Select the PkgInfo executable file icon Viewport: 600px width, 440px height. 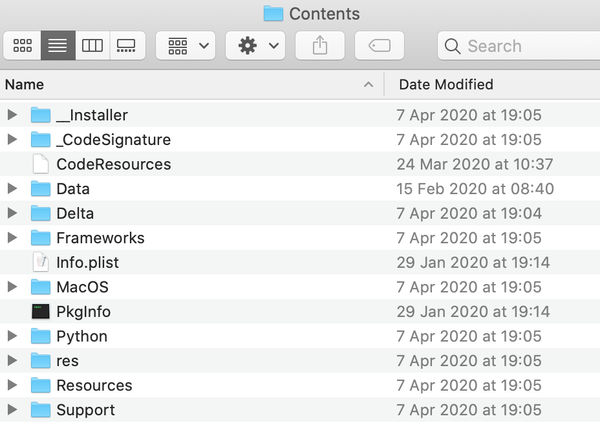pos(40,312)
